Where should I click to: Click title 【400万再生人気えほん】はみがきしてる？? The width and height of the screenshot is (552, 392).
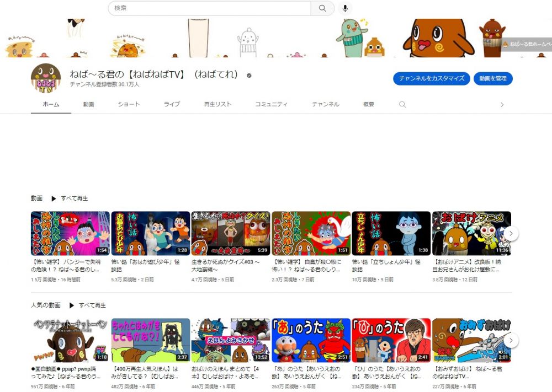[145, 372]
